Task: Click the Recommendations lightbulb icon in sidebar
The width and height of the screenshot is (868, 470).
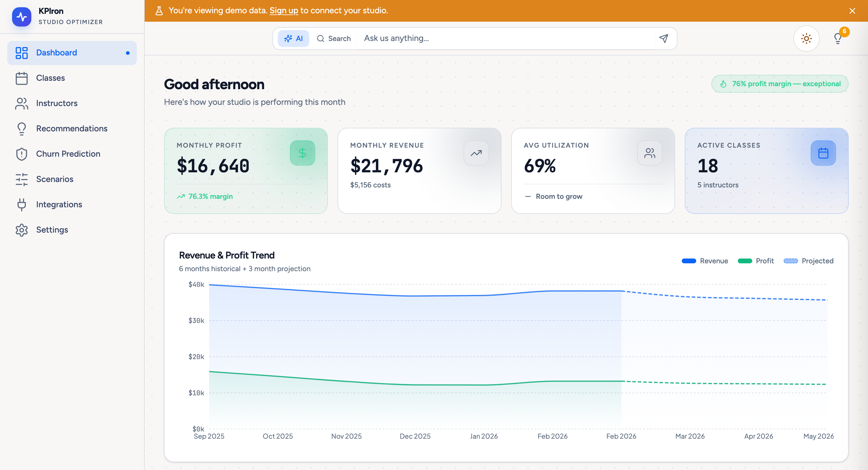Action: (x=22, y=129)
